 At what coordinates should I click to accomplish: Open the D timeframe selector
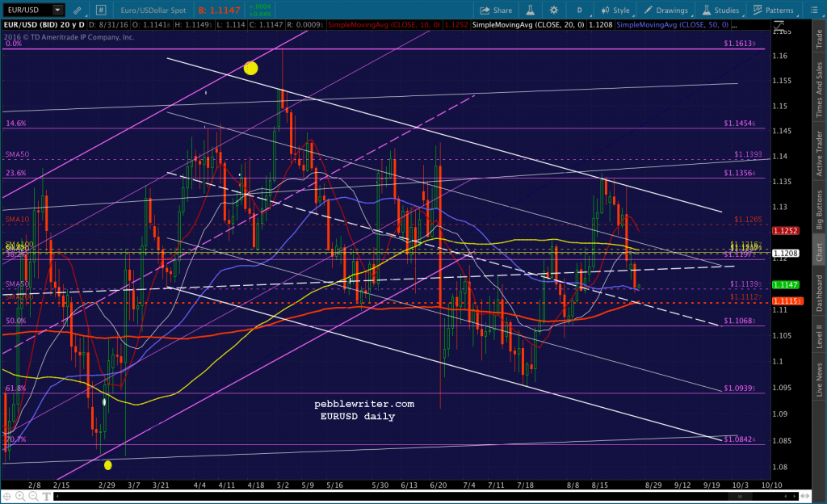point(580,10)
